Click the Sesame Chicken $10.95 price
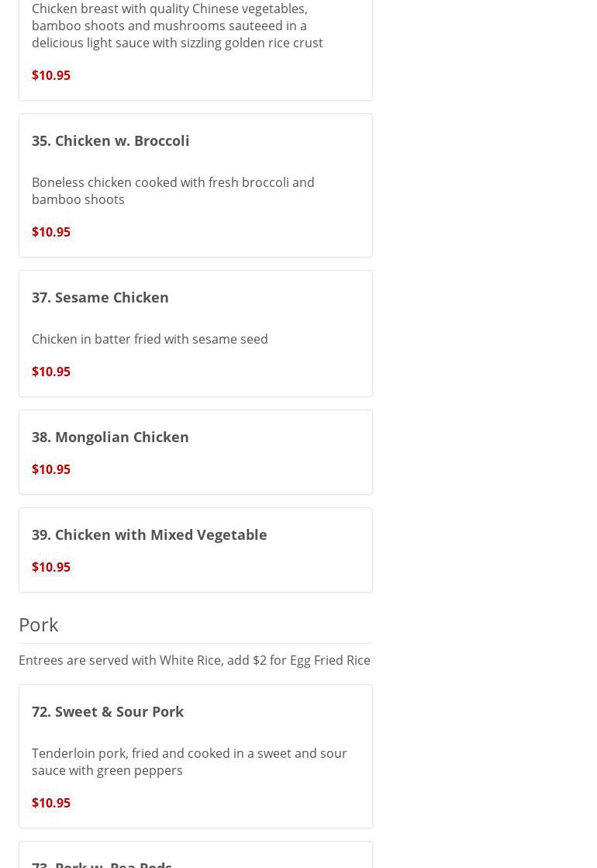597x868 pixels. pyautogui.click(x=51, y=372)
